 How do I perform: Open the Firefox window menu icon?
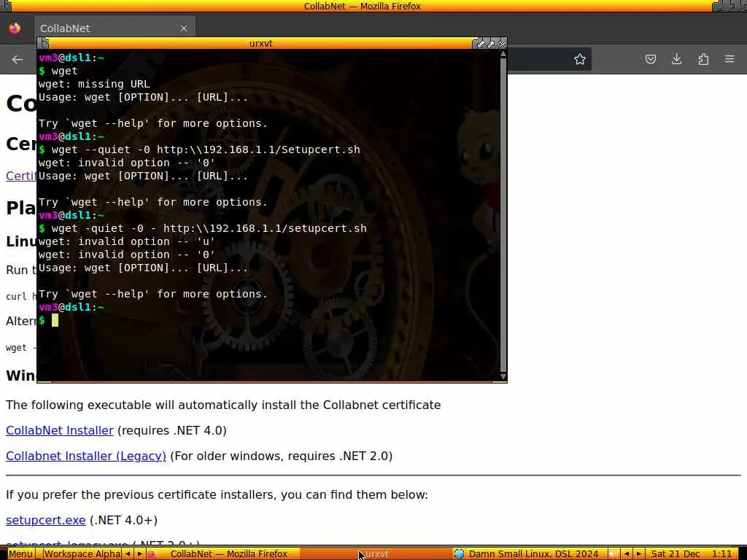pyautogui.click(x=6, y=6)
